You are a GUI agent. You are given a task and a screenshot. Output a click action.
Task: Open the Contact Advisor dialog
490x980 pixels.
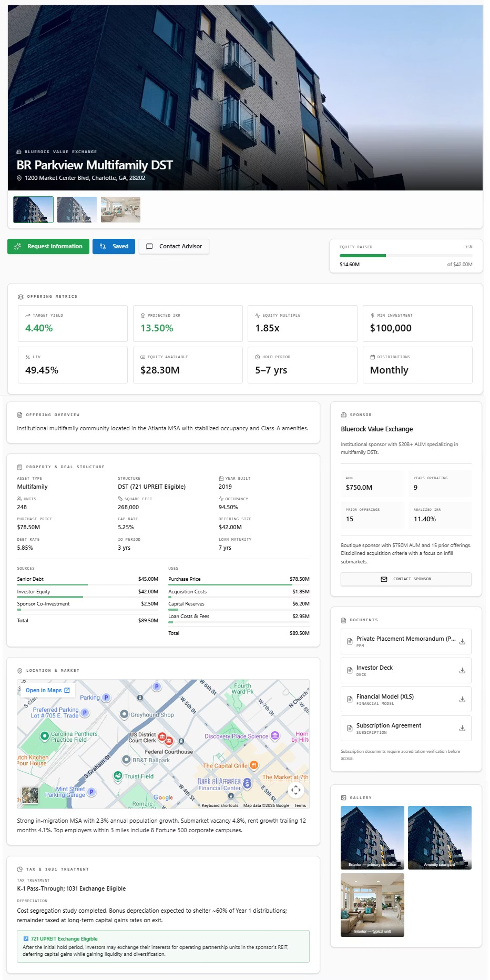point(174,246)
